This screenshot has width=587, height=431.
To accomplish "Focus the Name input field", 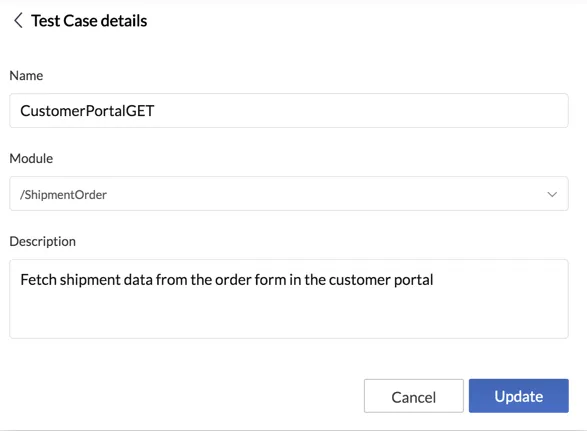I will click(289, 110).
